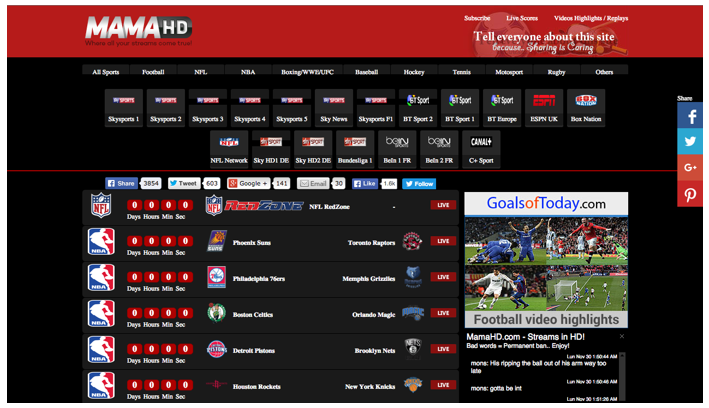Click LIVE for Houston Rockets game
The height and width of the screenshot is (408, 709).
(x=443, y=385)
